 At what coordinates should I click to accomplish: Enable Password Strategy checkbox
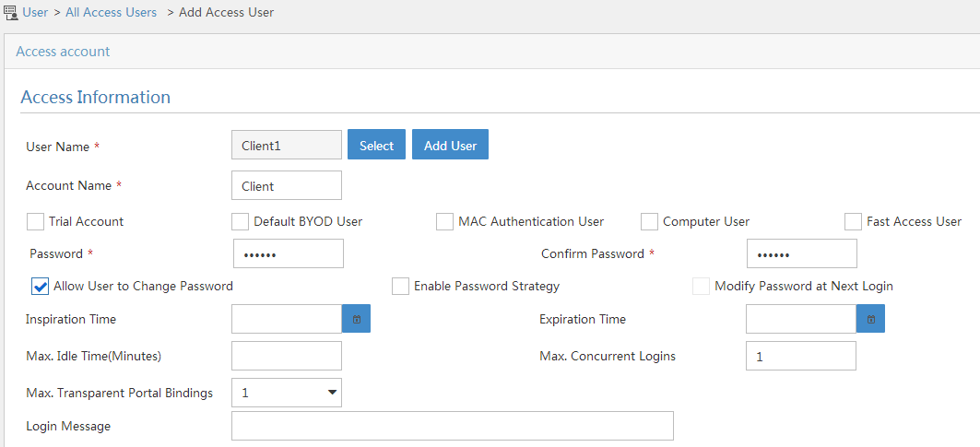pos(401,287)
